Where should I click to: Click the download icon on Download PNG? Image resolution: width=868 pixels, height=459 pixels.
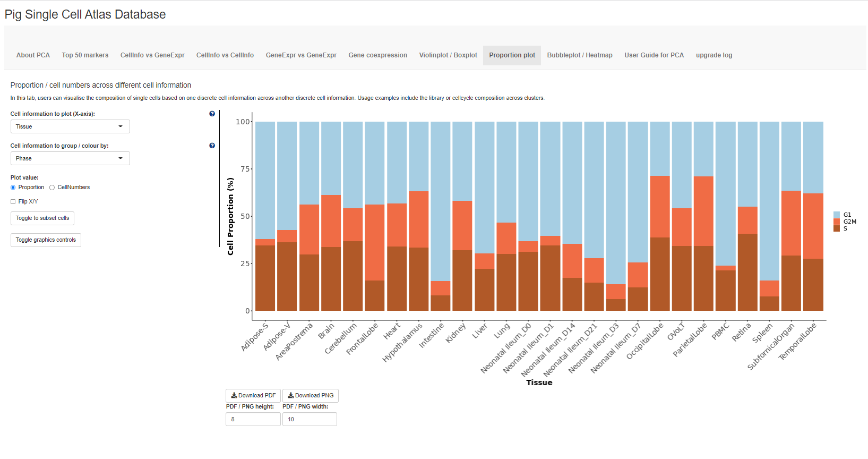(291, 395)
